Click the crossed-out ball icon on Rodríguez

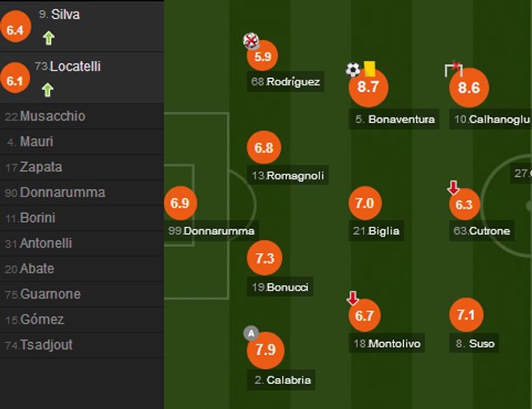pyautogui.click(x=251, y=41)
